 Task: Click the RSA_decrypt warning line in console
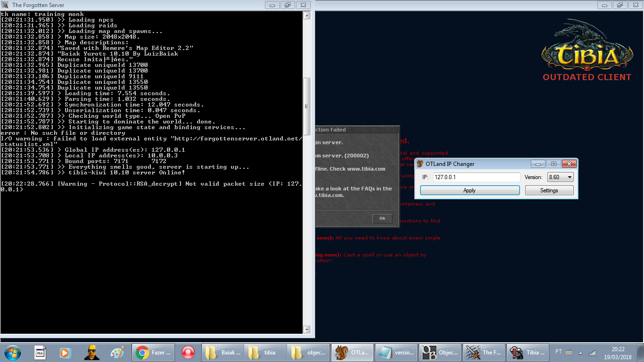pos(151,187)
